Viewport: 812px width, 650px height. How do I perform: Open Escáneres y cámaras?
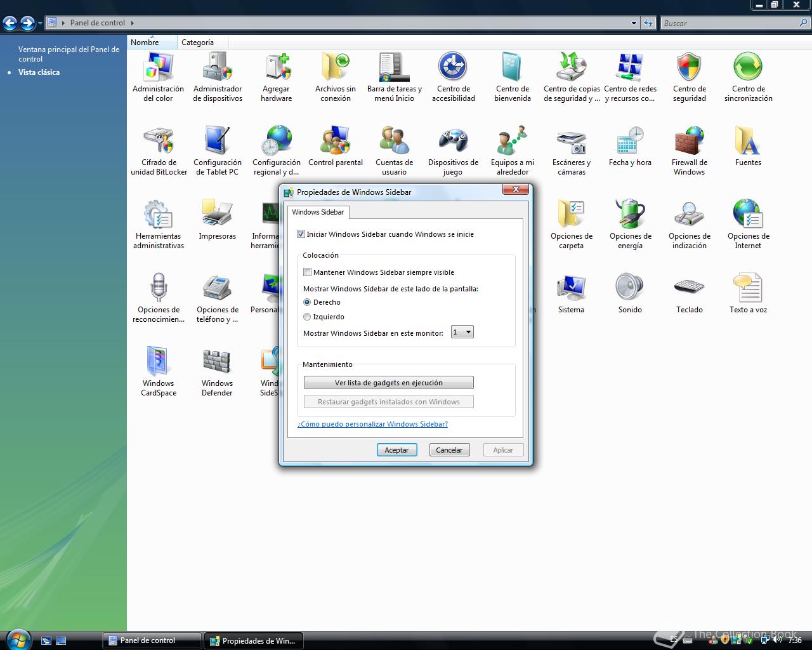572,151
